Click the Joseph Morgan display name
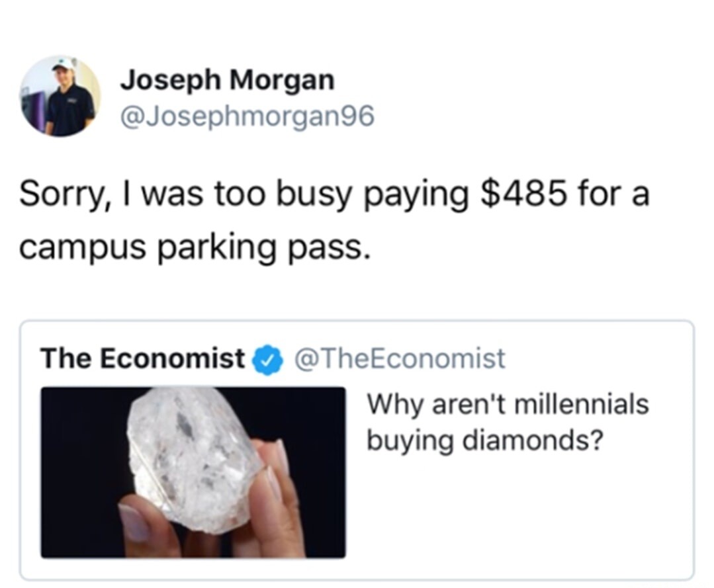Image resolution: width=714 pixels, height=588 pixels. [x=228, y=79]
